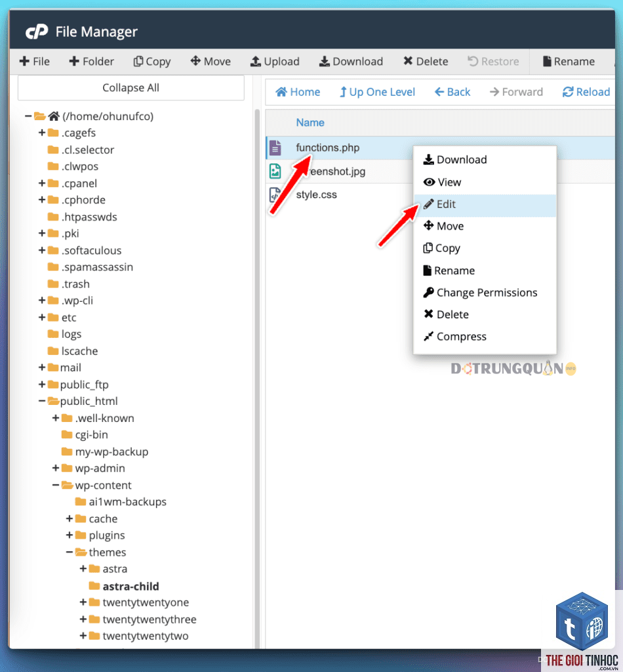Click Up One Level link
The image size is (623, 672).
coord(377,92)
